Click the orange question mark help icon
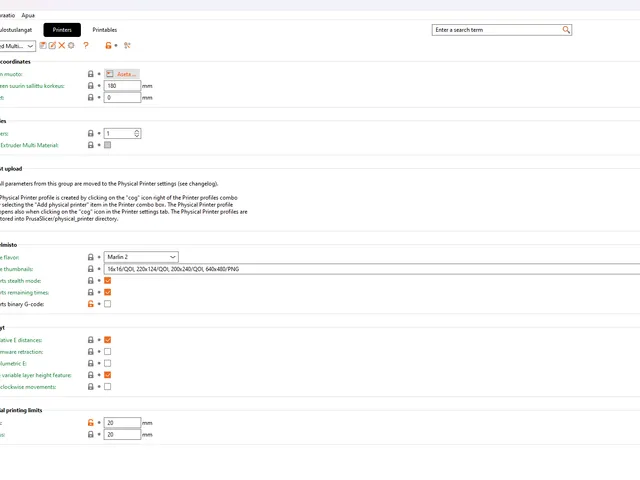 coord(86,45)
